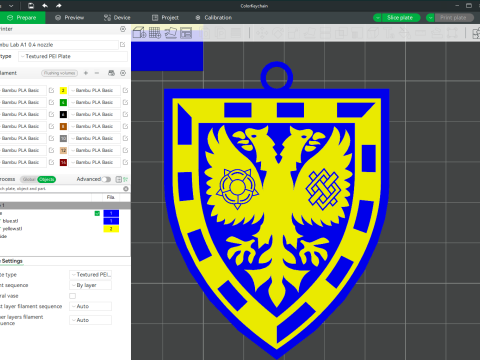Toggle the green printable checkbox for the object
The image size is (480, 360).
click(x=97, y=213)
